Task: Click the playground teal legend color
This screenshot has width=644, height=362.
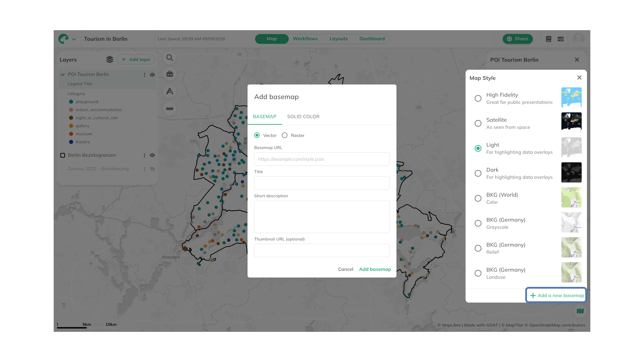Action: click(x=71, y=102)
